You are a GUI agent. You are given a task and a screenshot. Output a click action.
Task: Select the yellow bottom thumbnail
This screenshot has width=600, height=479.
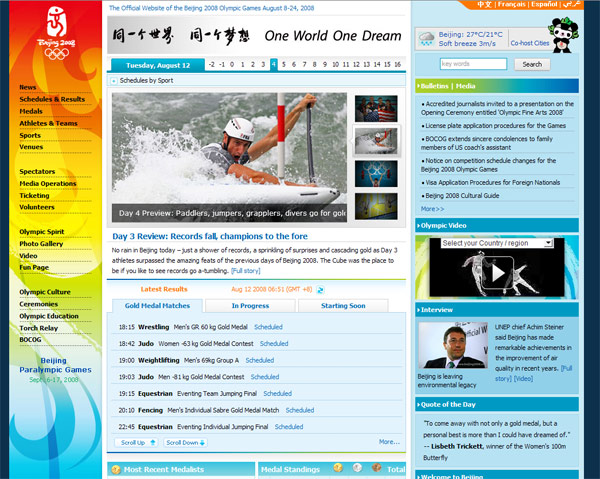point(376,206)
